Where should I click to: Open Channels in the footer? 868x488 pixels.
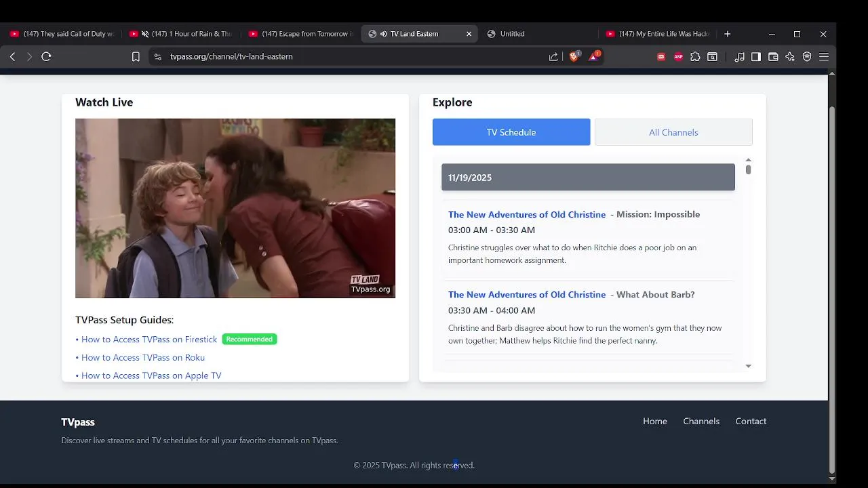(x=701, y=422)
